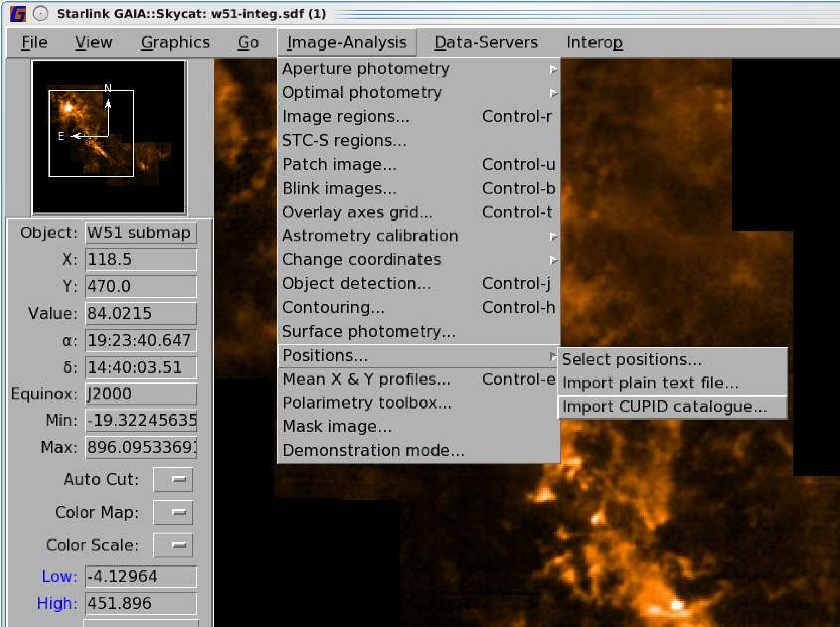The width and height of the screenshot is (840, 627).
Task: Select Mask image... entry
Action: [x=419, y=427]
